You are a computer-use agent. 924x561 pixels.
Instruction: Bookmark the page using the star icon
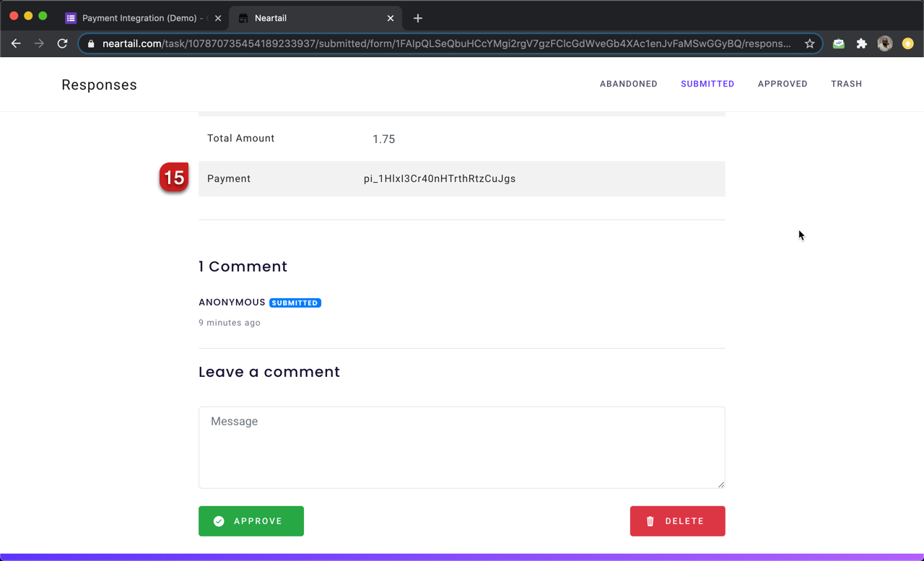tap(810, 43)
